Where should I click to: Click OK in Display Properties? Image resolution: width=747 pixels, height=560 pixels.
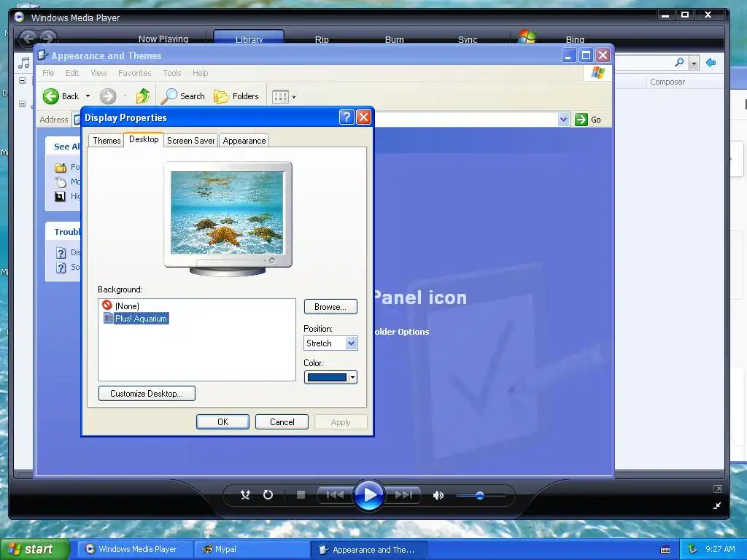pyautogui.click(x=223, y=422)
